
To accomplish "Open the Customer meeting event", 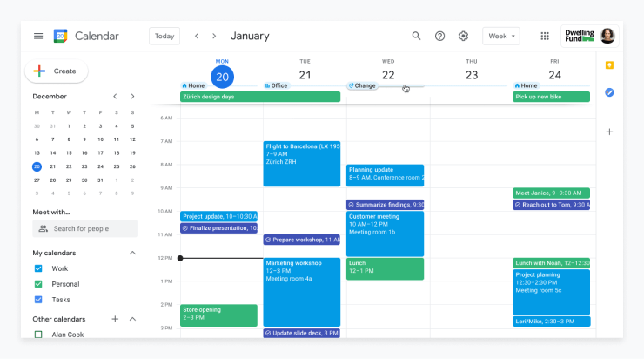I will (x=385, y=234).
